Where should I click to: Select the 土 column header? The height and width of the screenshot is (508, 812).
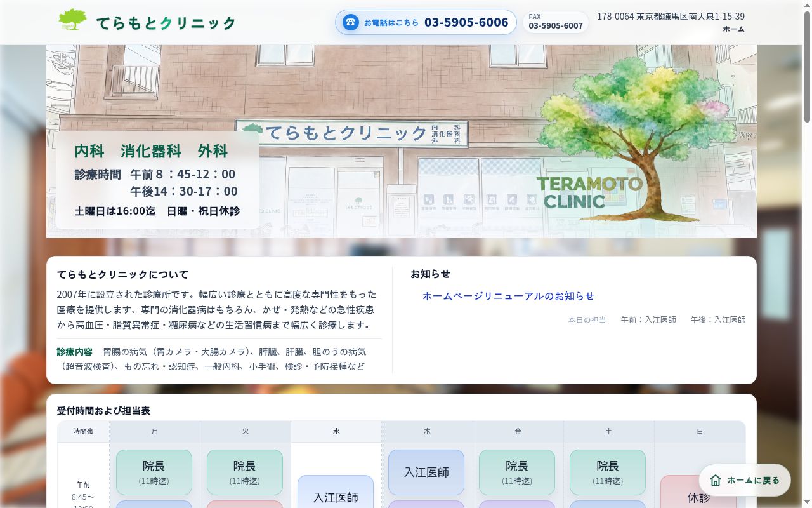(608, 432)
